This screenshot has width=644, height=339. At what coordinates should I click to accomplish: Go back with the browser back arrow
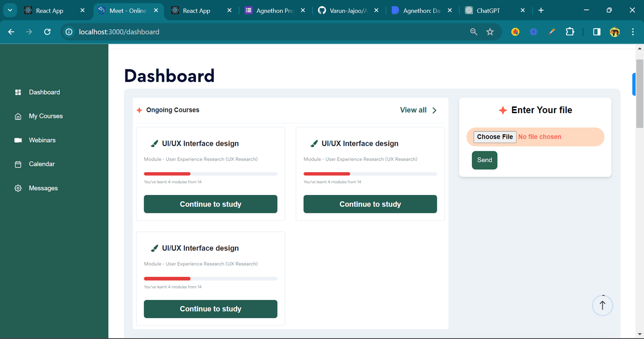click(11, 32)
